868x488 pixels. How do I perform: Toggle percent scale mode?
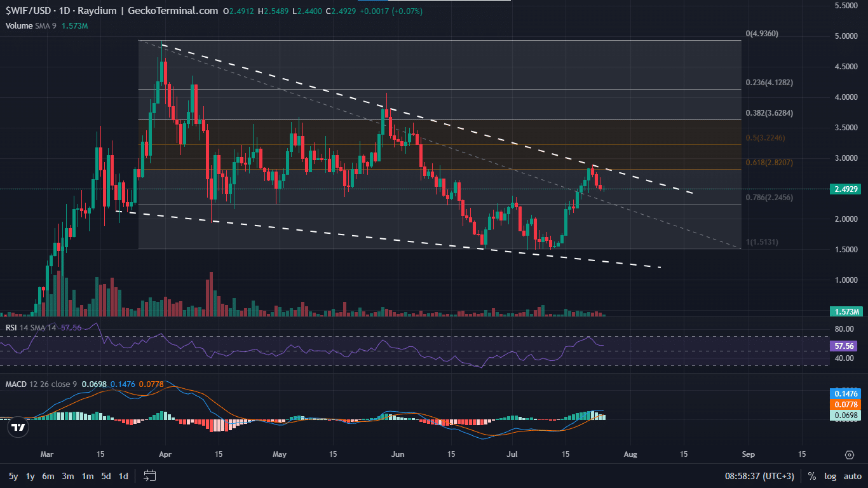(x=812, y=476)
